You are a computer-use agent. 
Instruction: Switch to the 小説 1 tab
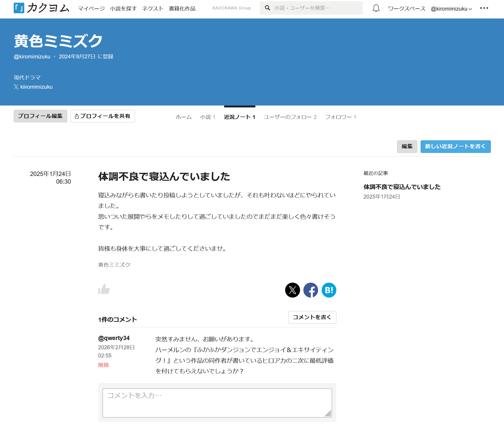tap(208, 117)
